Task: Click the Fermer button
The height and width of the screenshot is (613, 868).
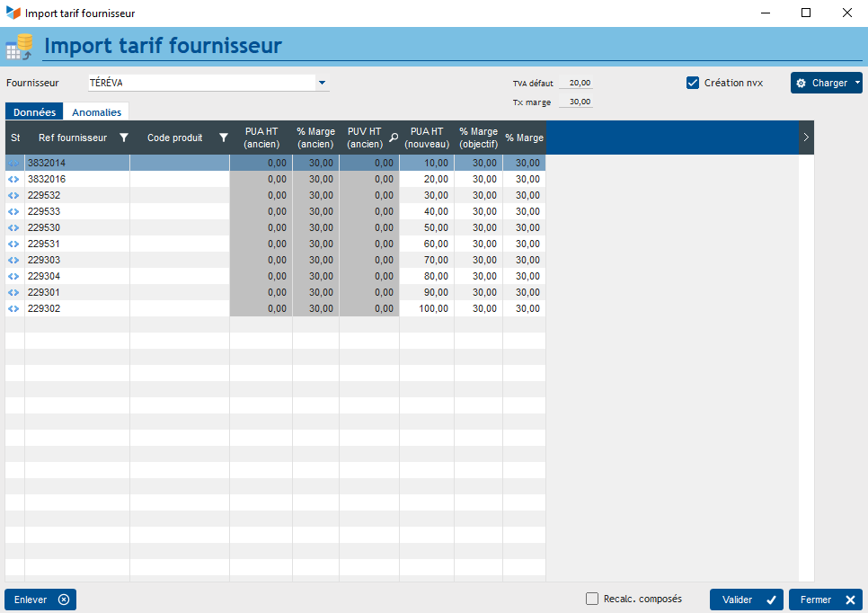Action: (x=825, y=600)
